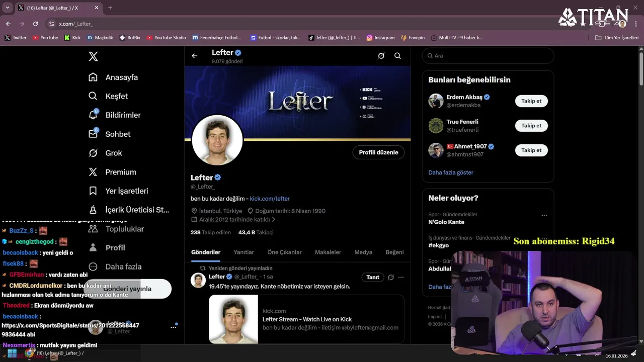Select Öne Çıkanlar tab
This screenshot has width=644, height=362.
coord(284,252)
